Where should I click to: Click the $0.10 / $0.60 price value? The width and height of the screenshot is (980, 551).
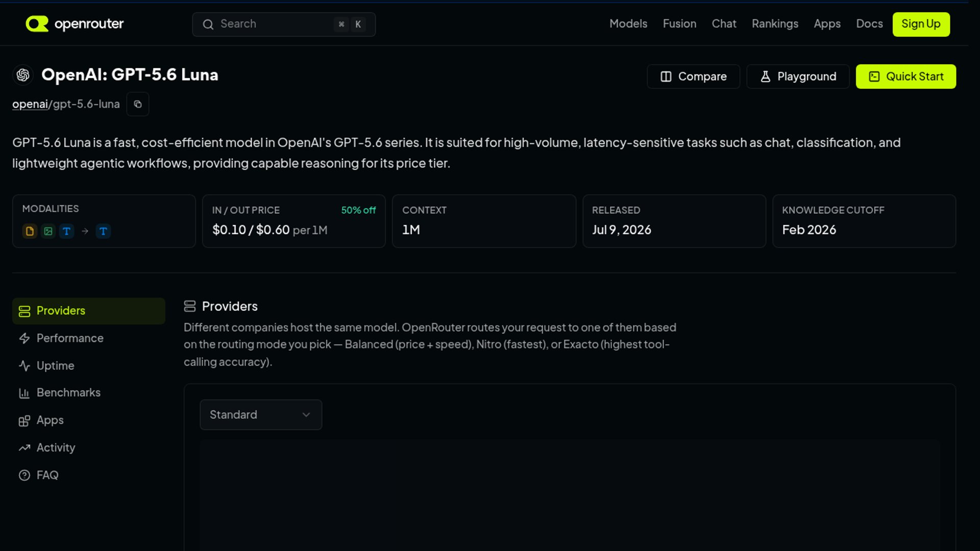click(x=251, y=230)
